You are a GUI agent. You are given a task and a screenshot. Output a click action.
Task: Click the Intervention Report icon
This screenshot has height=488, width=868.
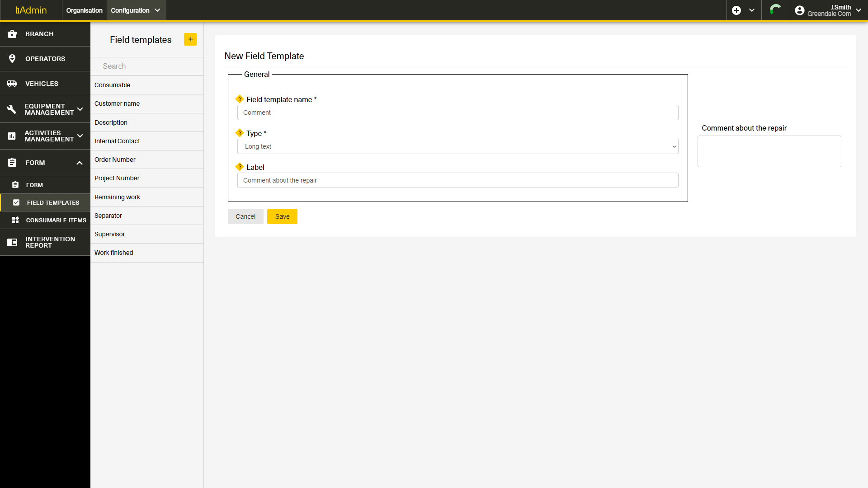tap(12, 242)
